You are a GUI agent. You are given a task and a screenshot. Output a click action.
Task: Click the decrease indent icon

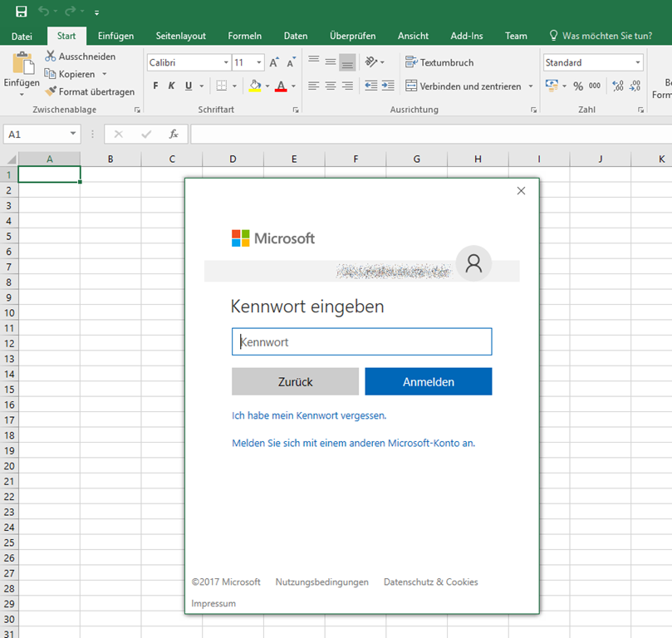(370, 86)
